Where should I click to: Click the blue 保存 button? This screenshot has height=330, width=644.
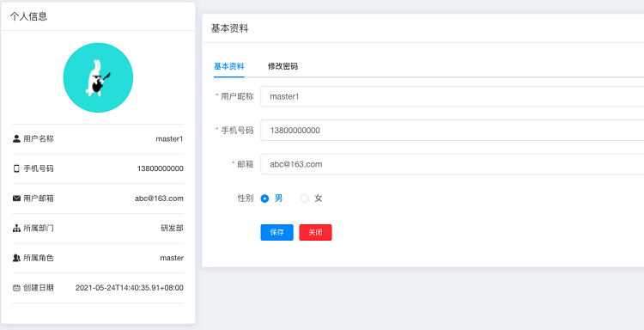[276, 232]
